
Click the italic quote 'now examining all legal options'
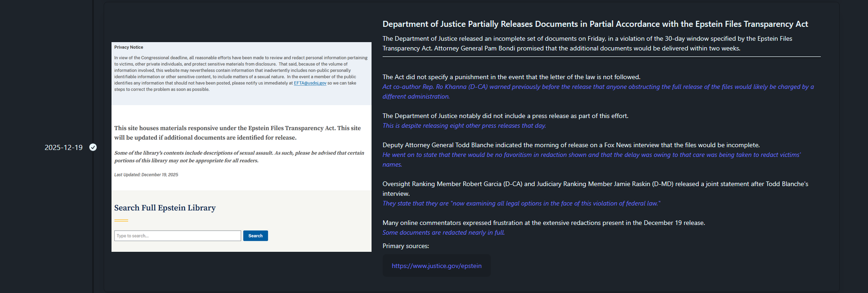point(521,204)
